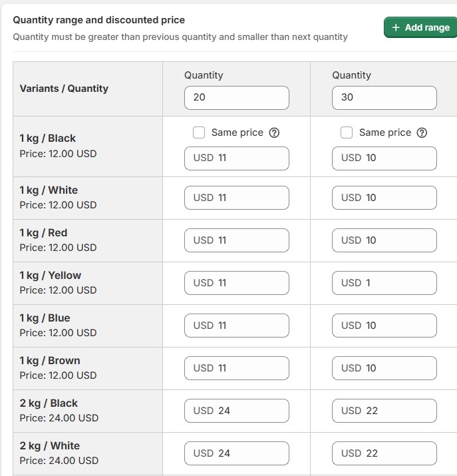
Task: Click 2 kg / White USD 22 field
Action: point(384,453)
